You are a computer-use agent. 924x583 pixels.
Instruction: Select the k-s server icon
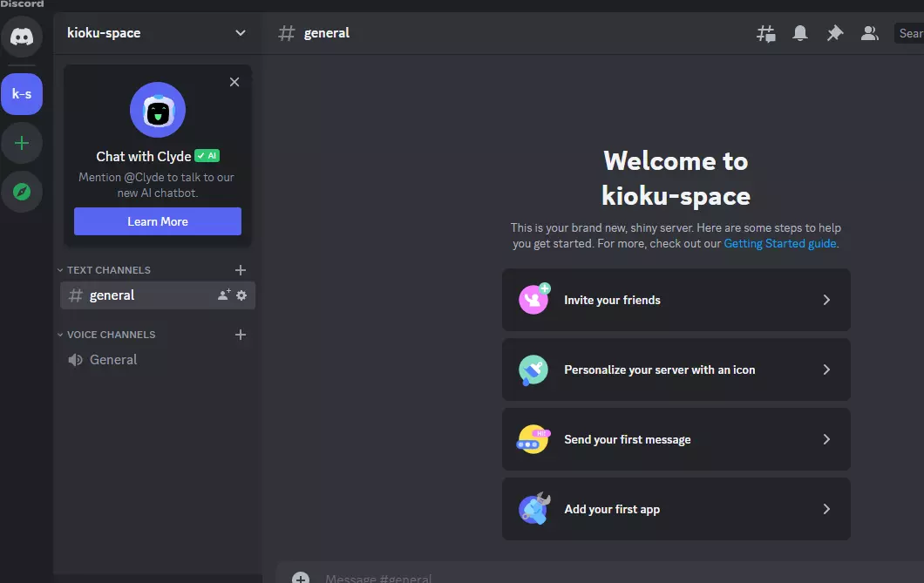[22, 94]
